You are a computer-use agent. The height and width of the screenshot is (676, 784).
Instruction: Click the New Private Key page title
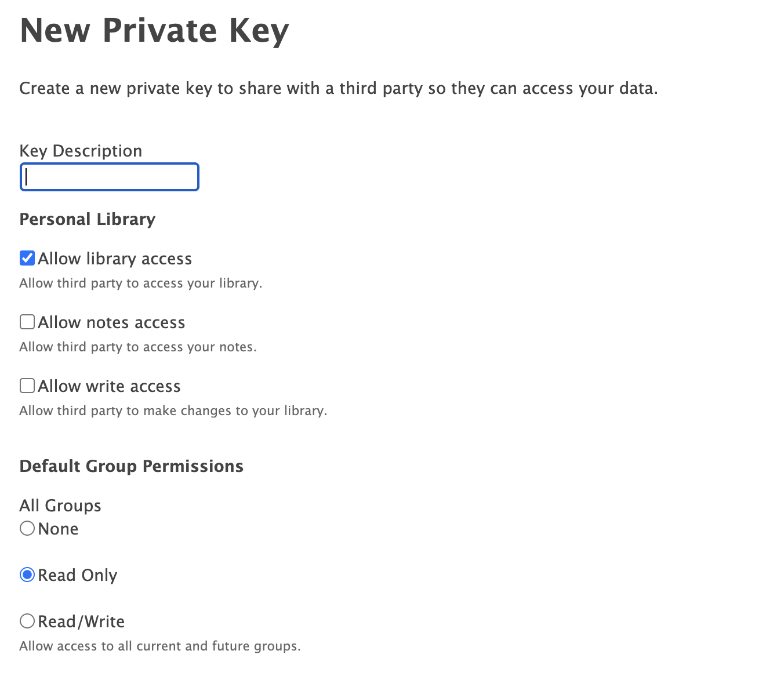[154, 30]
